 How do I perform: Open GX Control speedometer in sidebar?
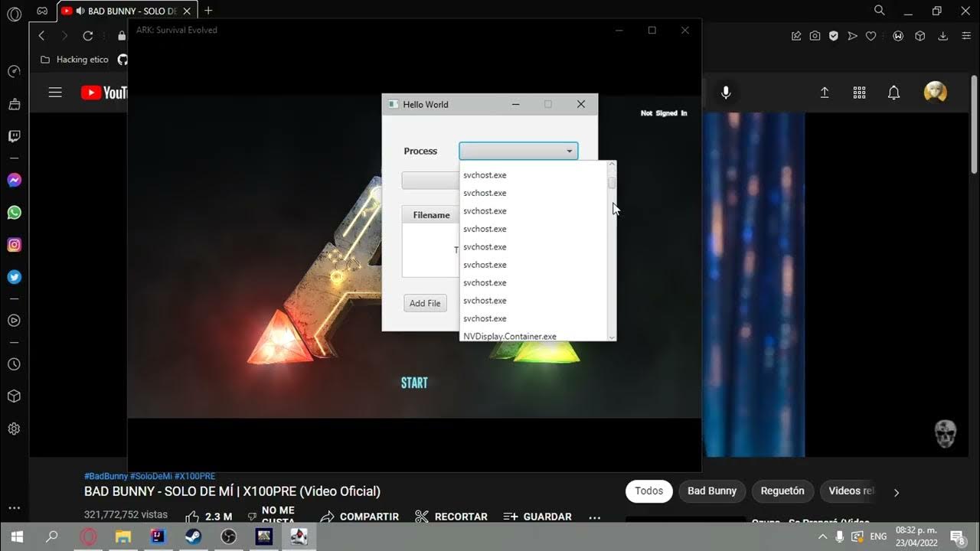[14, 71]
